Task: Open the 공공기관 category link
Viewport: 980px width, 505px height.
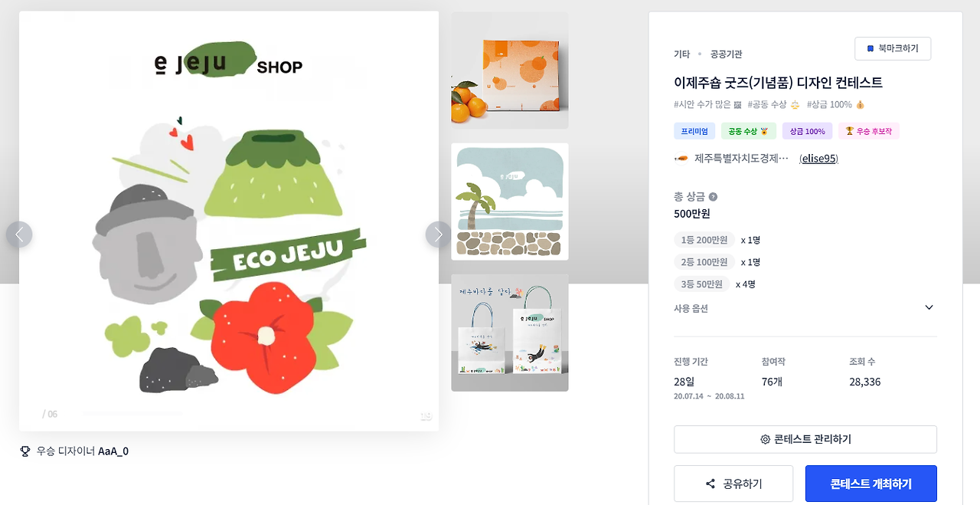Action: tap(727, 54)
